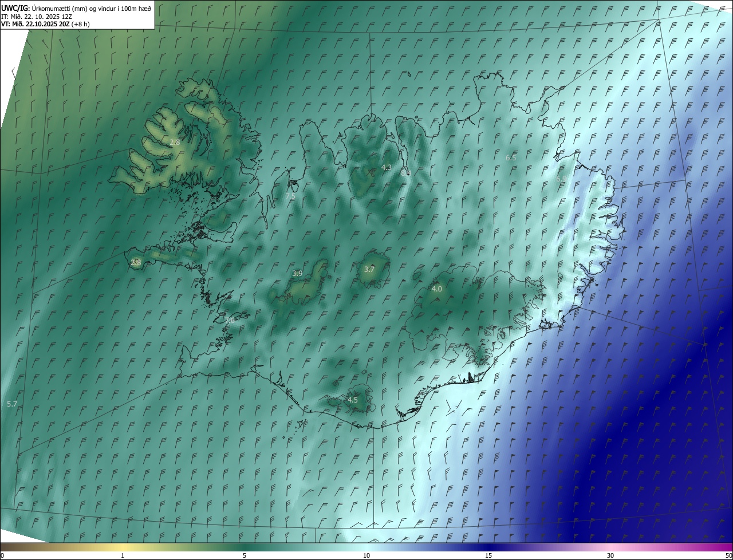The image size is (733, 560).
Task: Click the 3.7 value label on Hofsjökull glacier
Action: [x=369, y=270]
